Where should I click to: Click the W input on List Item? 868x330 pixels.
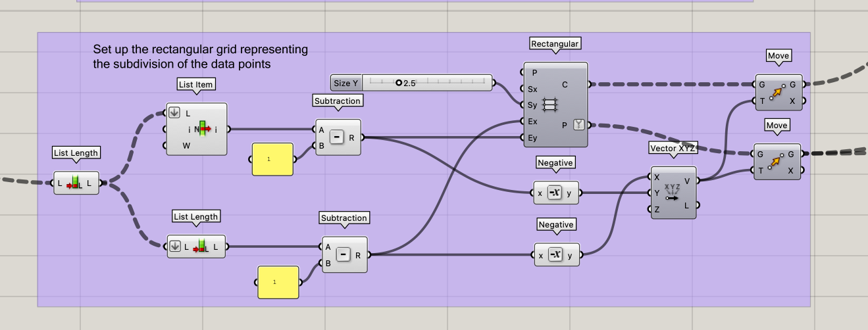pyautogui.click(x=187, y=145)
